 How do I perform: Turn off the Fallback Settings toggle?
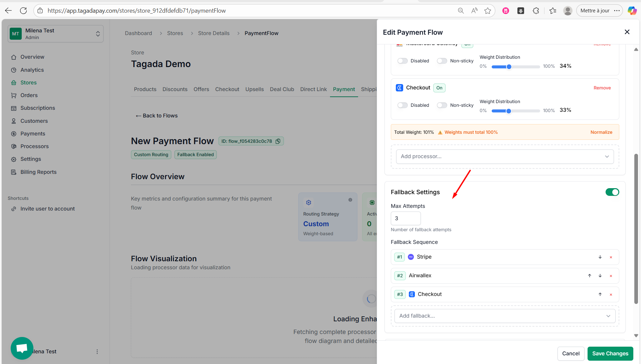[x=612, y=192]
